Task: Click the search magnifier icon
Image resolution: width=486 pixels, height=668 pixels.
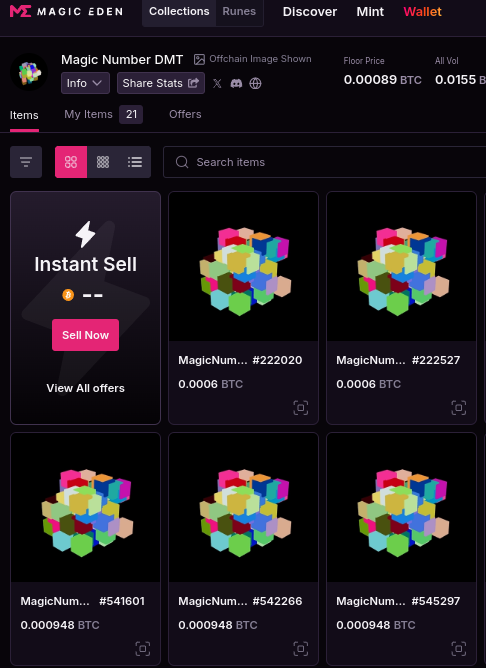Action: point(182,162)
